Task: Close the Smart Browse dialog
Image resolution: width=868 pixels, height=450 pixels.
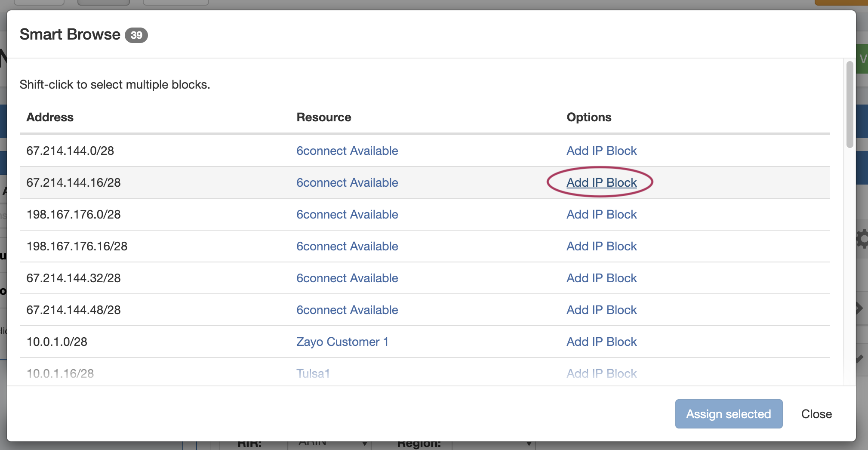Action: (x=816, y=414)
